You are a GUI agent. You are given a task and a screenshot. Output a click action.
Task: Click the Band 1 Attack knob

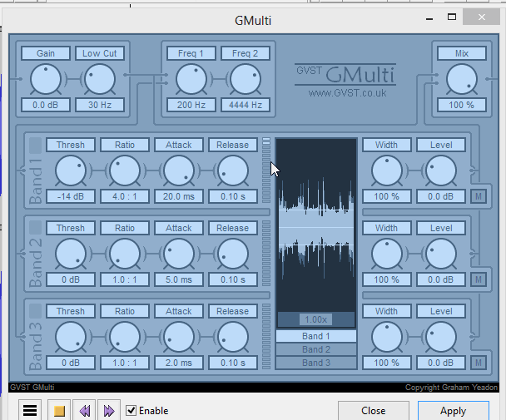179,170
